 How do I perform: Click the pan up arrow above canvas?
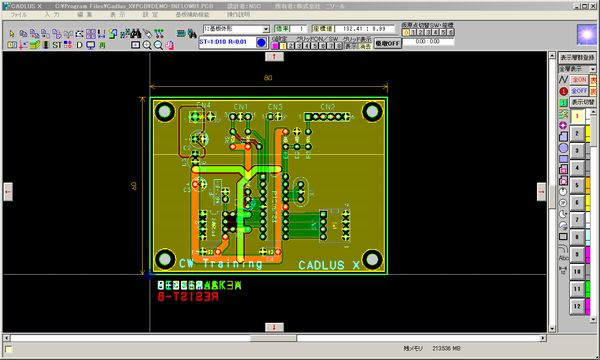[x=274, y=57]
